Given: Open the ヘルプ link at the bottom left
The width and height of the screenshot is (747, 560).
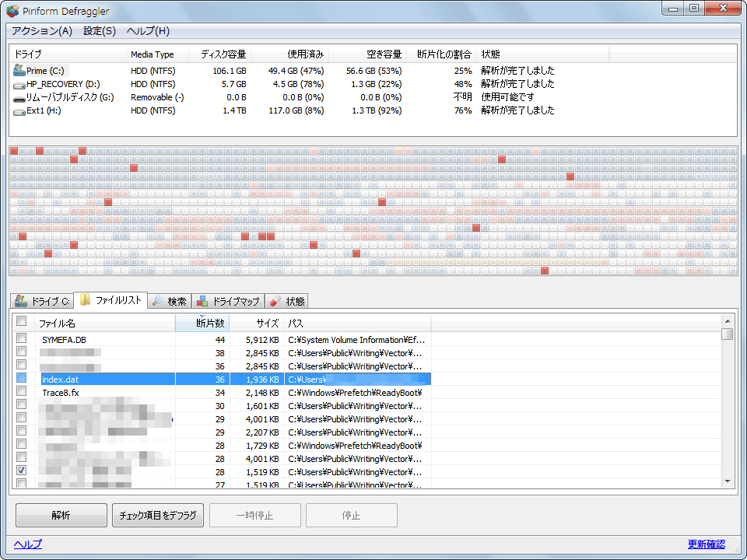Looking at the screenshot, I should coord(28,544).
